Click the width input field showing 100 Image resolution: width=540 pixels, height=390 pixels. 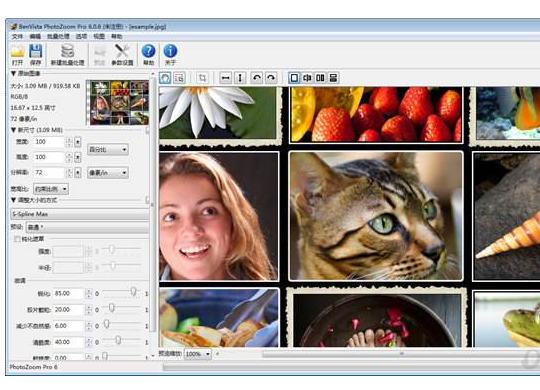pyautogui.click(x=49, y=142)
